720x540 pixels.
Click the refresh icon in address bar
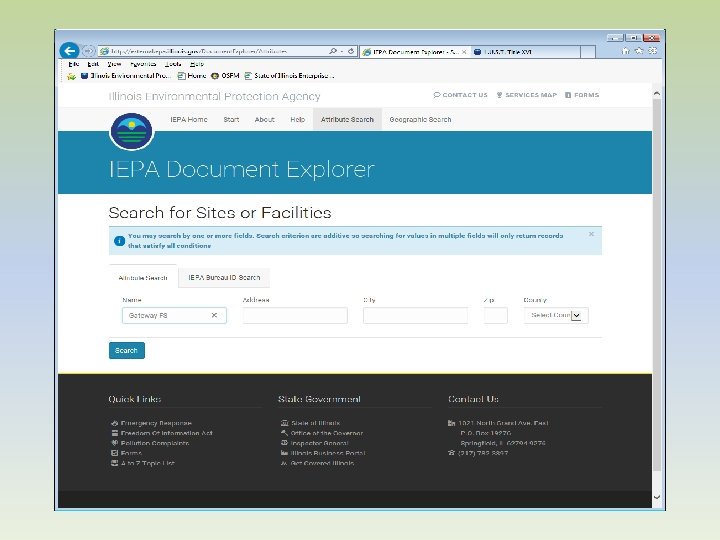[351, 51]
